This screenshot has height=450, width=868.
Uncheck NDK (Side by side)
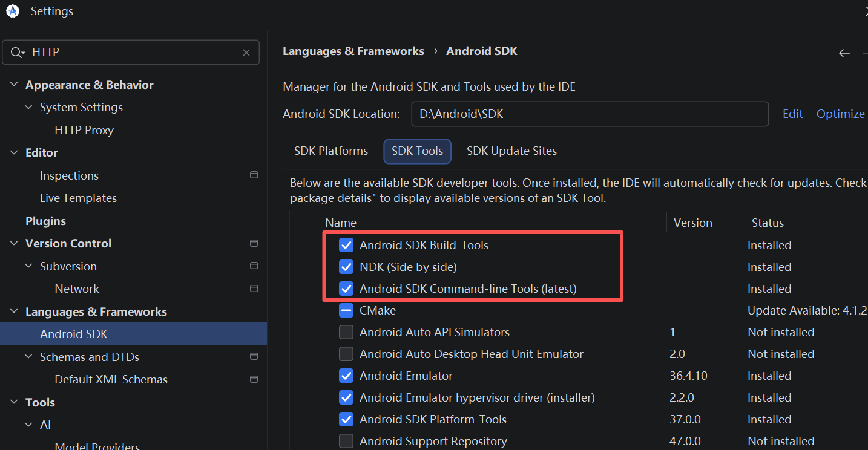(x=346, y=267)
